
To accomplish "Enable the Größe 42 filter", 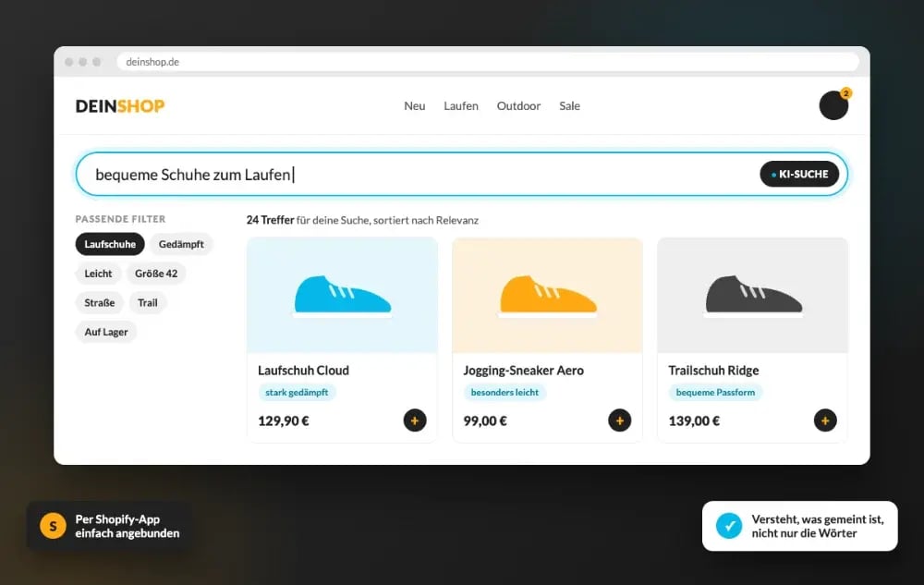I will pyautogui.click(x=156, y=274).
